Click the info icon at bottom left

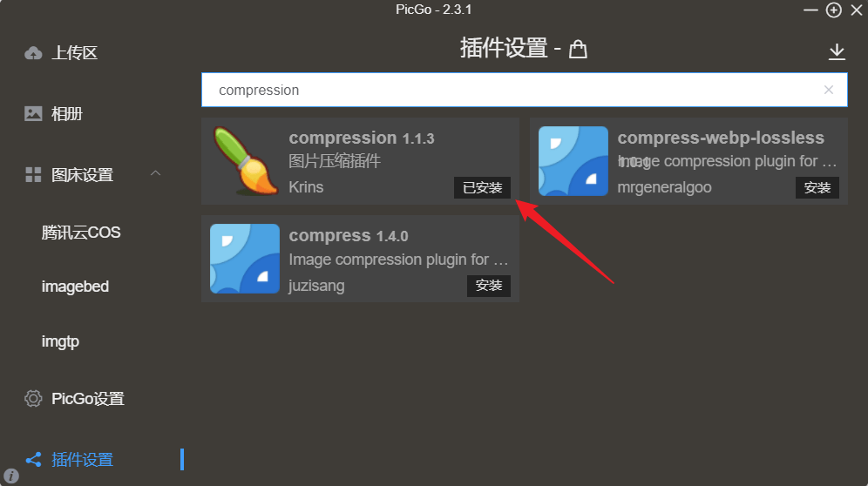pyautogui.click(x=11, y=476)
